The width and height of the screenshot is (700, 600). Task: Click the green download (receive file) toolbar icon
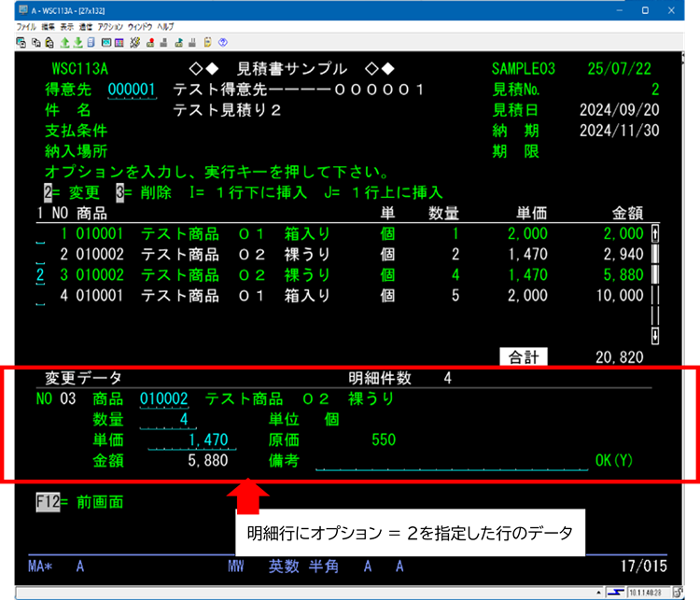coord(78,42)
